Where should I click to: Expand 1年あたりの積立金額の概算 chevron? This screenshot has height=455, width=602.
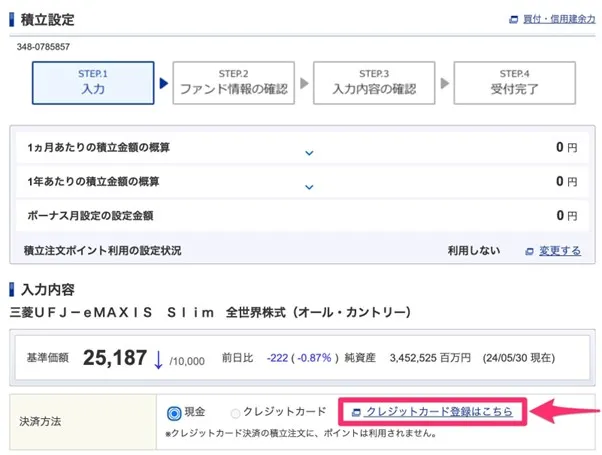(x=309, y=187)
